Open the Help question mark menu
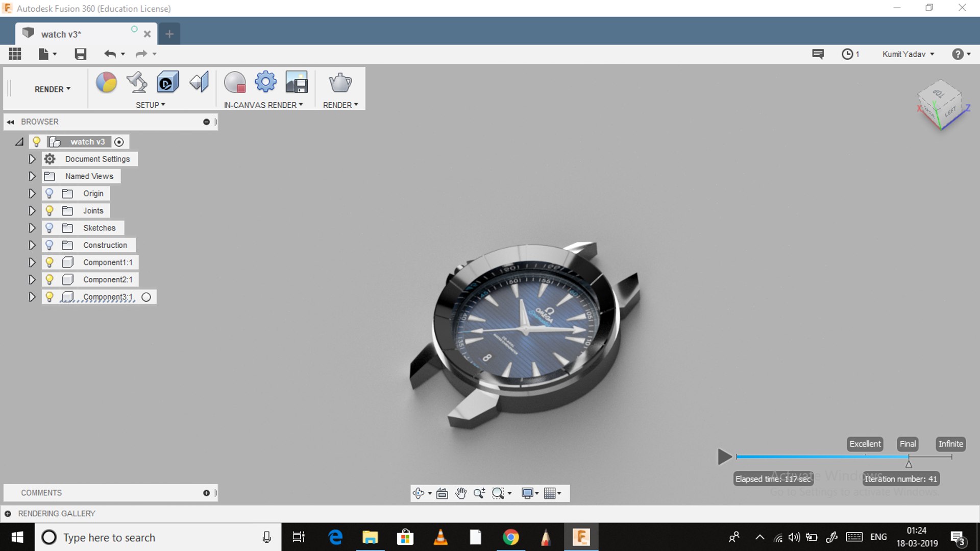This screenshot has height=551, width=980. click(x=961, y=54)
